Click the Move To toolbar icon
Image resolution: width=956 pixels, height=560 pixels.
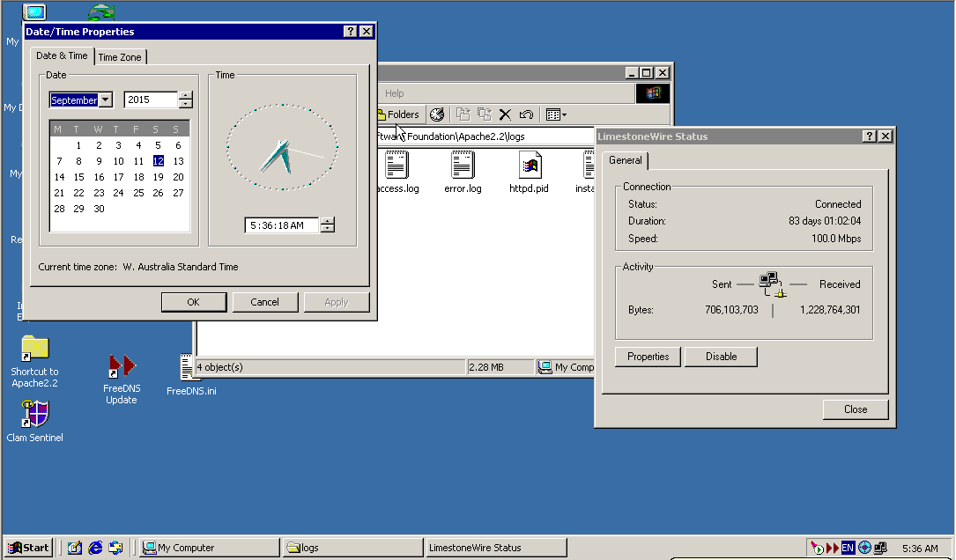click(x=463, y=114)
